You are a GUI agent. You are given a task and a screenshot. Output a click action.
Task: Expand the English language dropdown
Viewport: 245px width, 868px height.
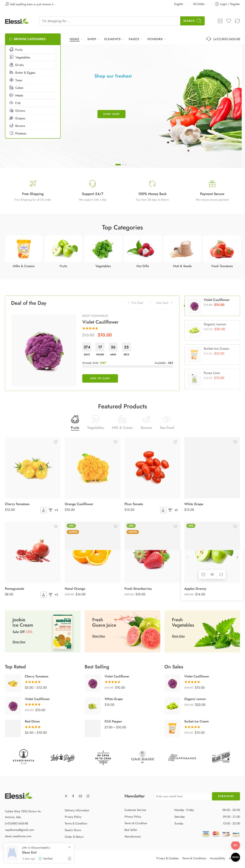pos(180,4)
